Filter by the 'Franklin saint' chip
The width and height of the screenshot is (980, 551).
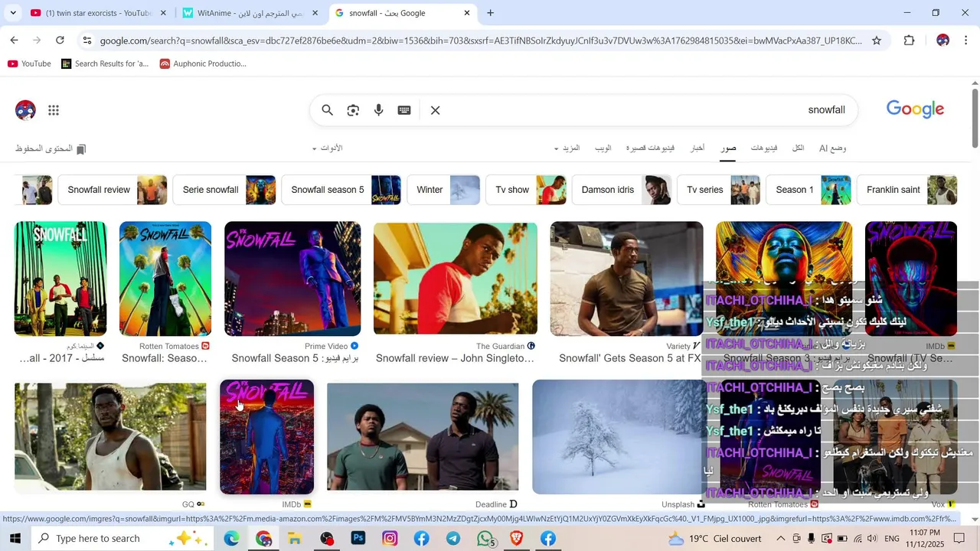(907, 190)
